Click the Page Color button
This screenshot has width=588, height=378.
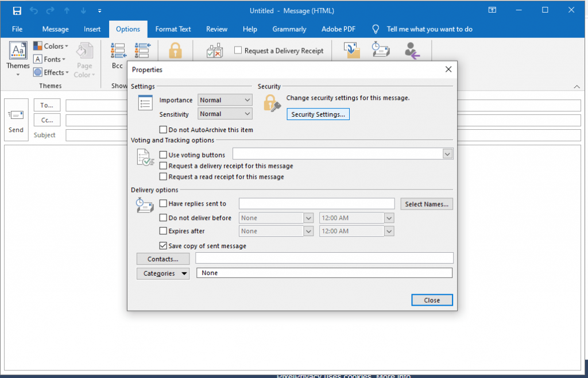coord(84,60)
